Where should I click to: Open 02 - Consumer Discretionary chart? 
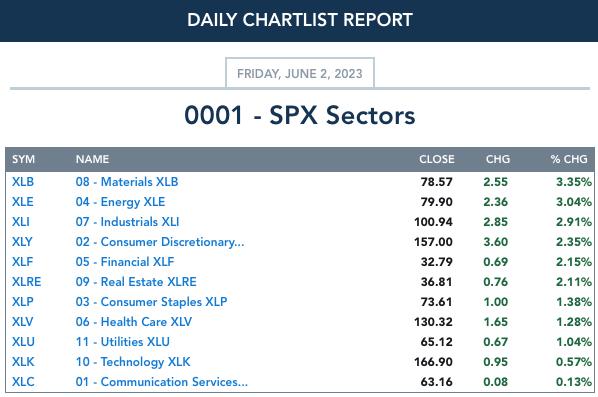(x=160, y=242)
